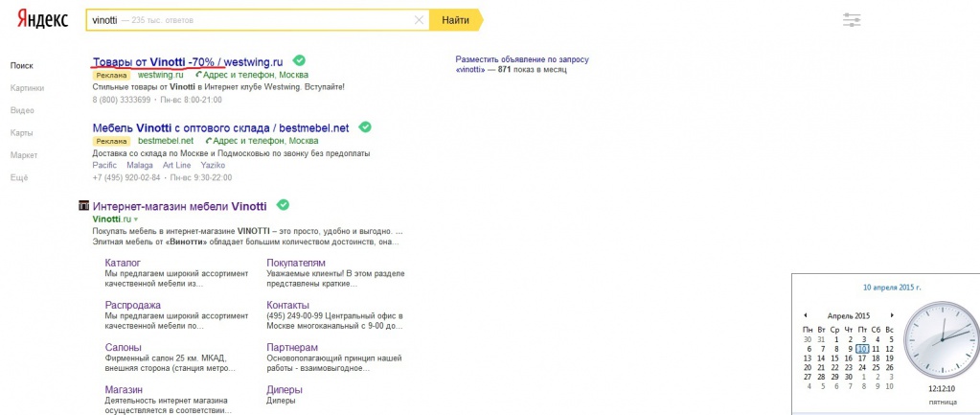Click the Vinotti site favicon

click(x=83, y=205)
